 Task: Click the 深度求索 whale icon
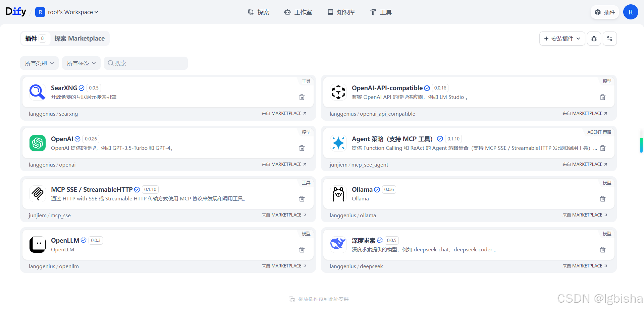click(338, 245)
